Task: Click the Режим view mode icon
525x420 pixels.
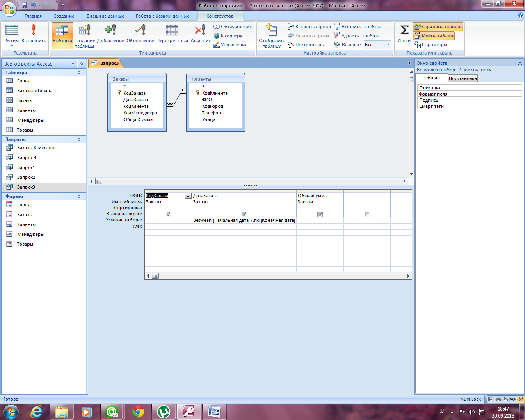Action: click(11, 35)
